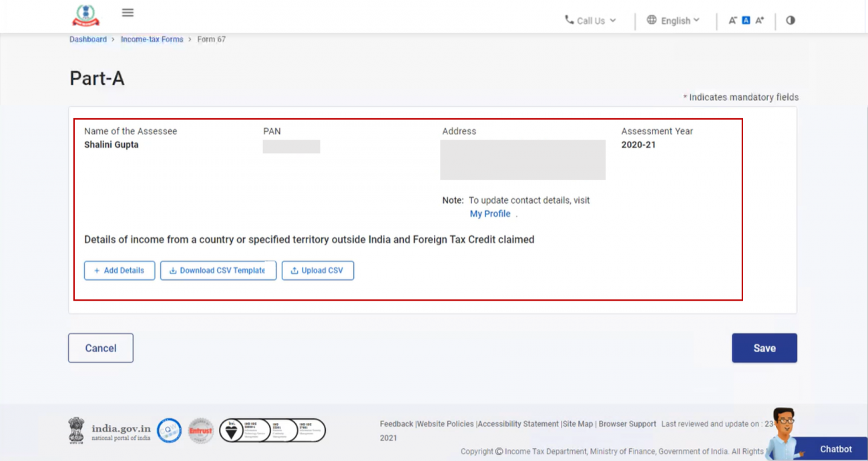The image size is (868, 461).
Task: Increase text size using the A+ icon
Action: pyautogui.click(x=759, y=20)
